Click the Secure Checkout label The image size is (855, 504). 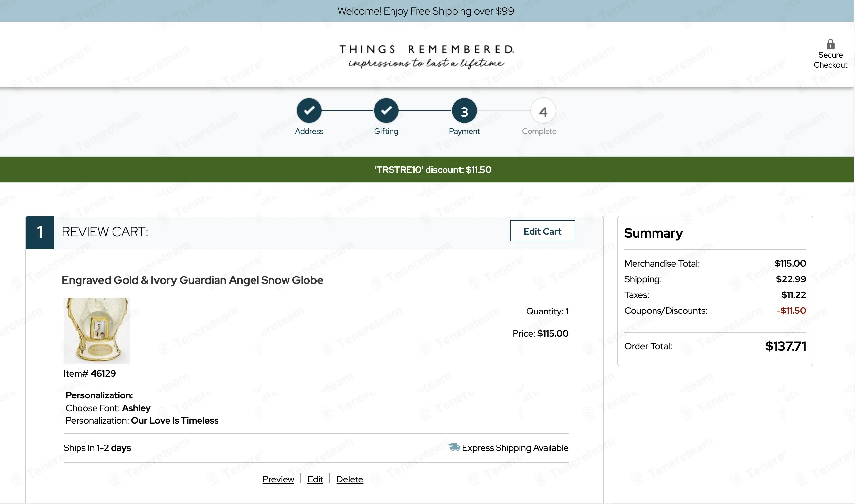830,60
